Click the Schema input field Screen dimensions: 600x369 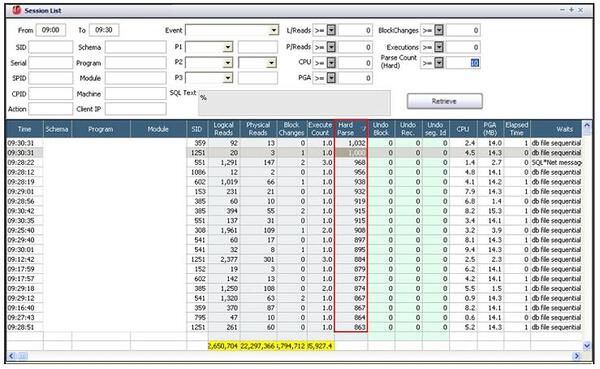tap(135, 47)
